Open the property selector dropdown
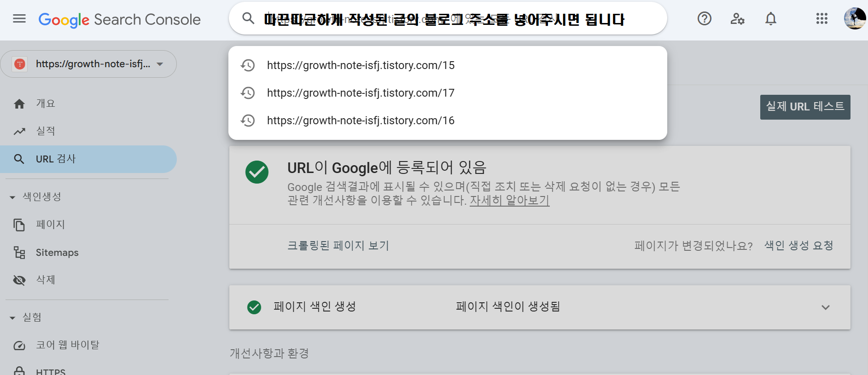This screenshot has height=375, width=868. point(88,64)
